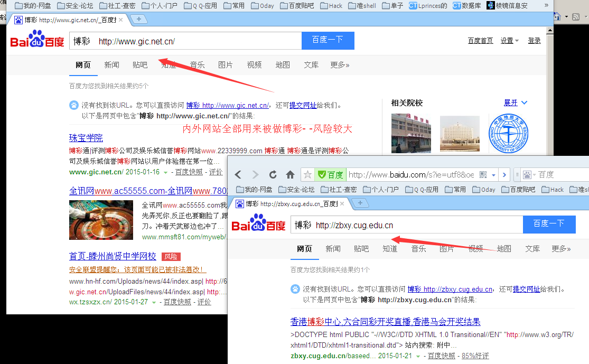
Task: Click the Baidu search field containing zbxy.cug.edu.cn
Action: pyautogui.click(x=407, y=225)
